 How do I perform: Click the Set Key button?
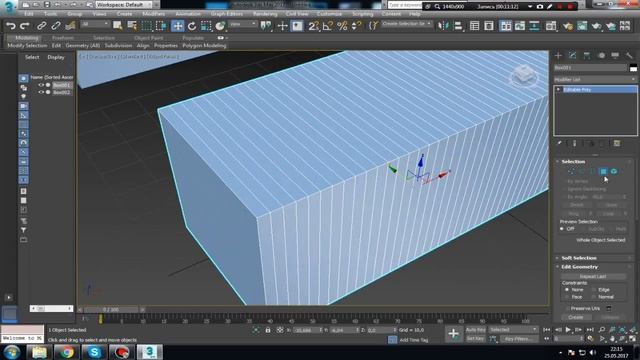point(476,339)
